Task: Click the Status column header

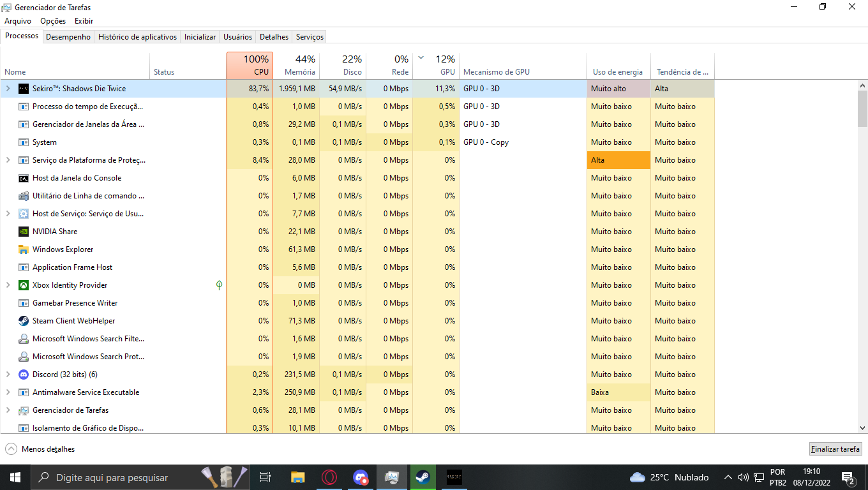Action: (188, 65)
